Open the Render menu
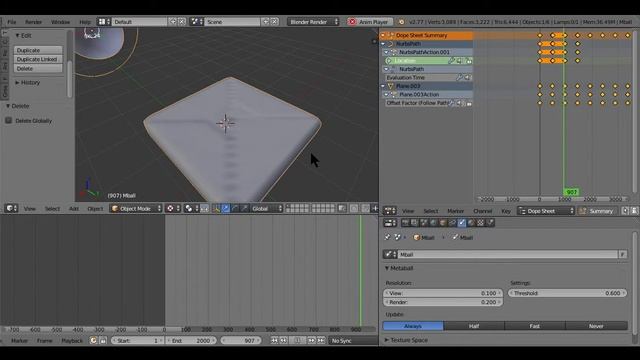640x360 pixels. (x=33, y=22)
